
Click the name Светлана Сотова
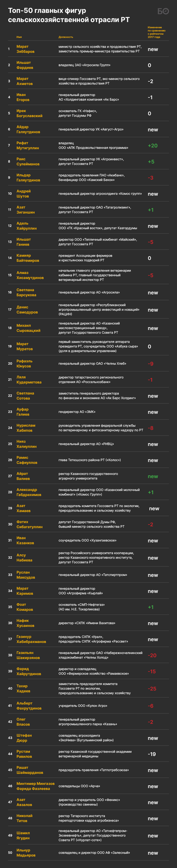point(25,396)
